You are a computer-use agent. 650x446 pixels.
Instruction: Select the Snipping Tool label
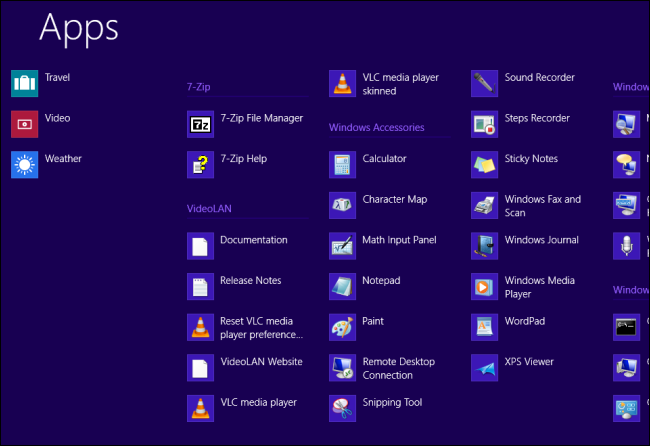[392, 402]
